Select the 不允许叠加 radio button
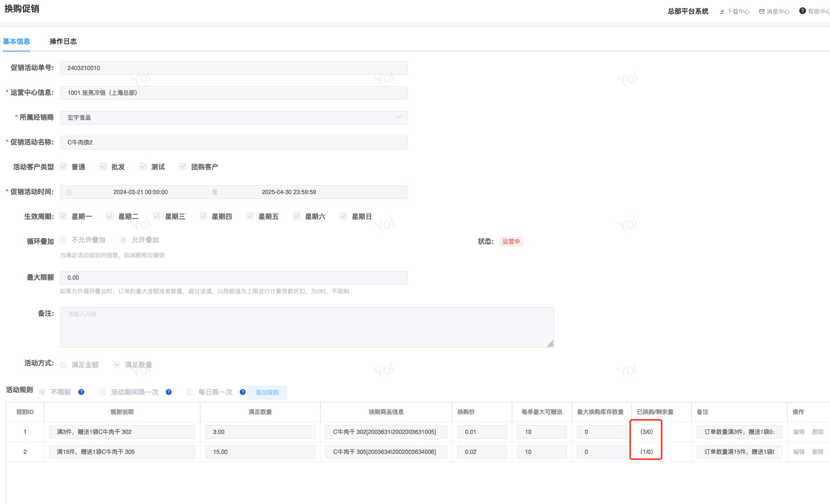Image resolution: width=830 pixels, height=504 pixels. coord(63,240)
